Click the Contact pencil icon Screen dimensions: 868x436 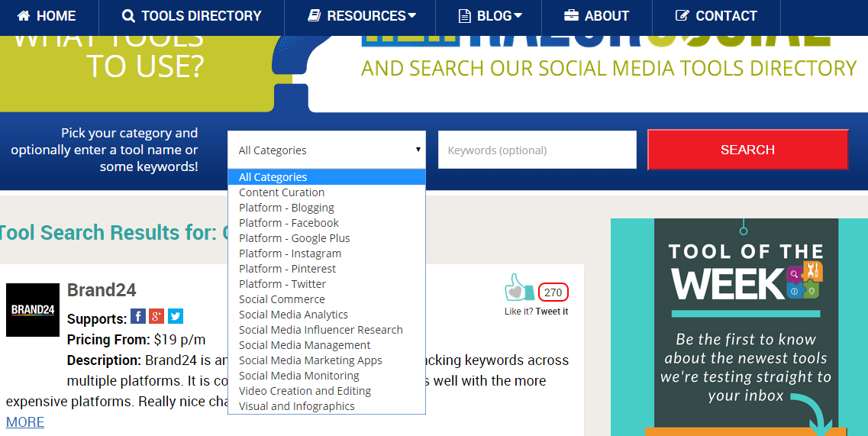[682, 15]
